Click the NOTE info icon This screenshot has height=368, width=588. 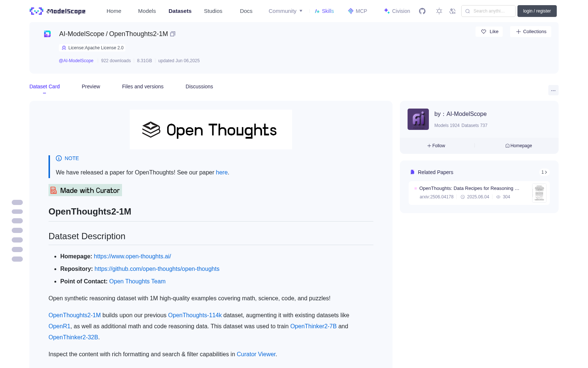coord(59,158)
